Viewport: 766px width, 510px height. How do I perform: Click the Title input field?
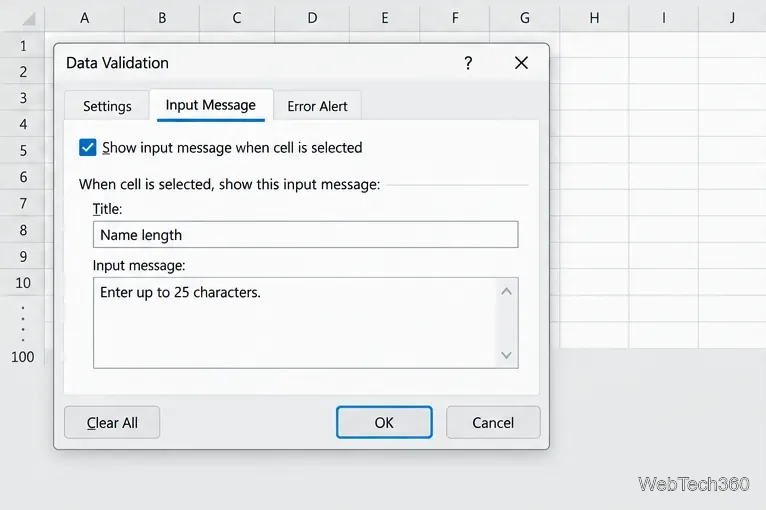[x=305, y=234]
